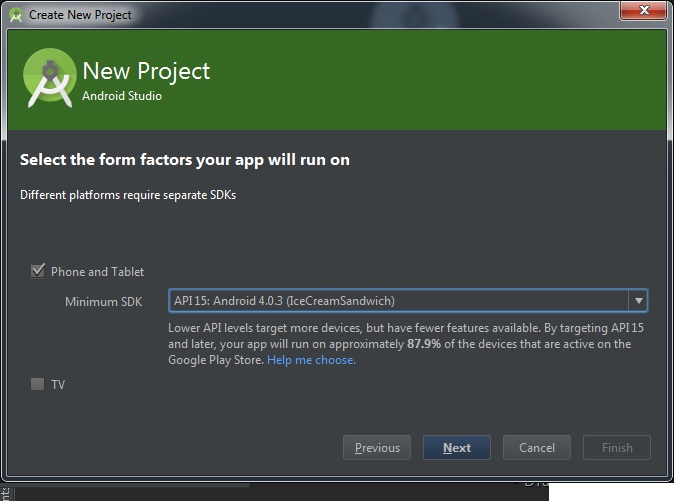This screenshot has width=674, height=501.
Task: Click the Create New Project window title
Action: (80, 15)
